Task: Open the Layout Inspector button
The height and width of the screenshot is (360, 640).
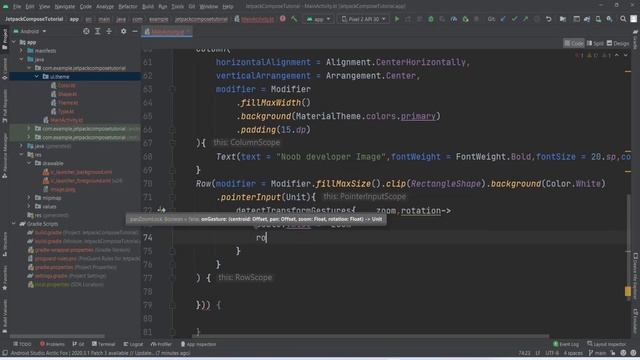Action: (x=607, y=344)
